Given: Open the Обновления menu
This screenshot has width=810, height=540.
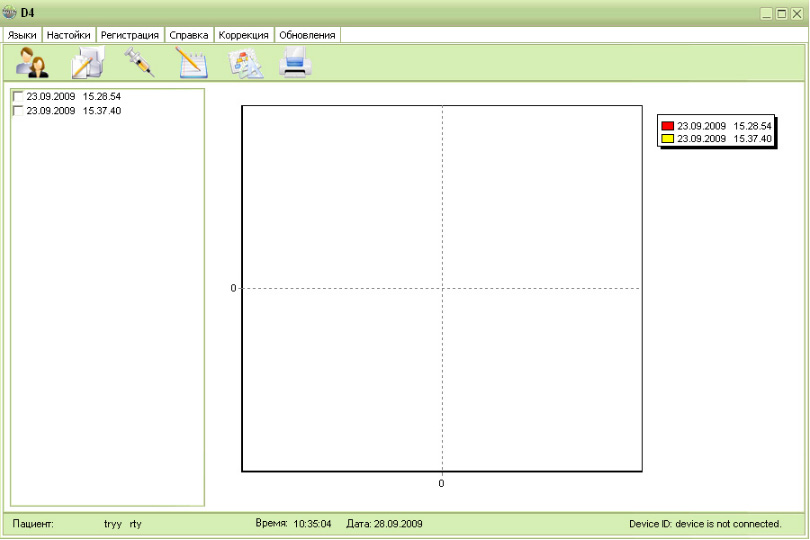Looking at the screenshot, I should pyautogui.click(x=307, y=35).
